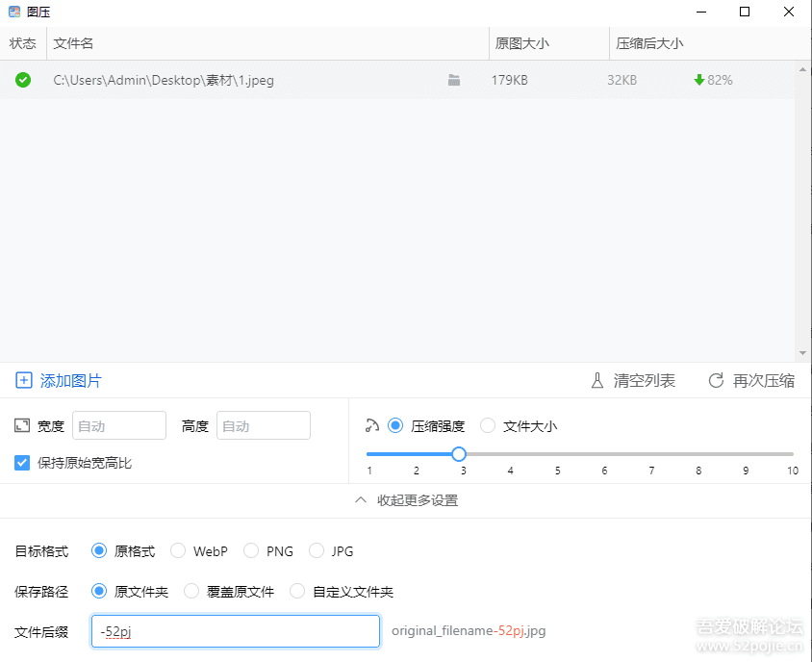Screen dimensions: 812x662
Task: Collapse the 收起更多设置 section
Action: (x=406, y=500)
